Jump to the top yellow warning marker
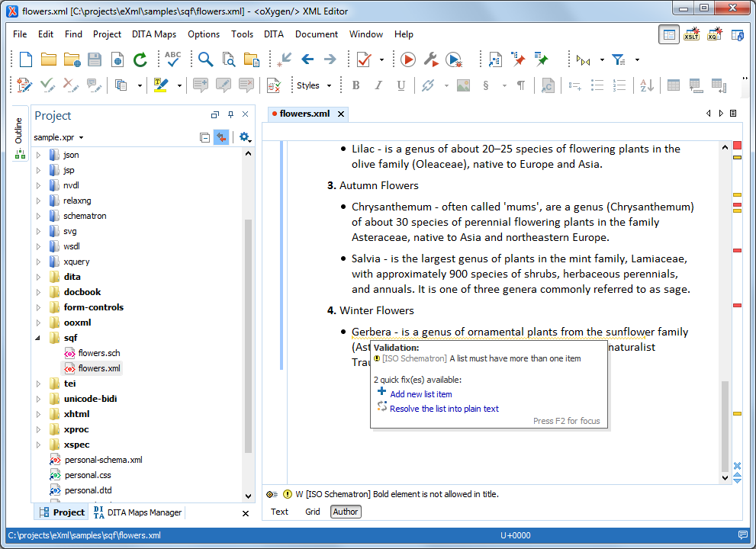 click(737, 158)
